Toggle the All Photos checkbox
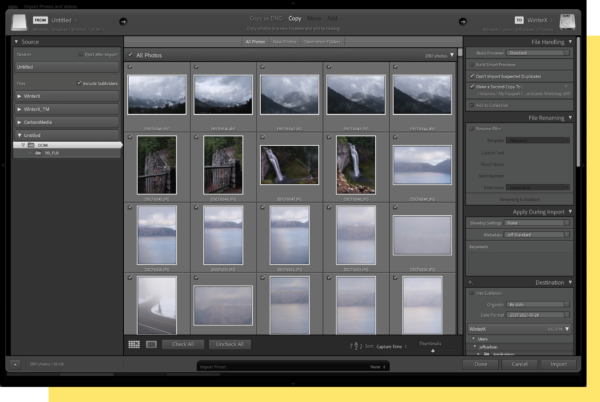Image resolution: width=600 pixels, height=402 pixels. [x=130, y=55]
